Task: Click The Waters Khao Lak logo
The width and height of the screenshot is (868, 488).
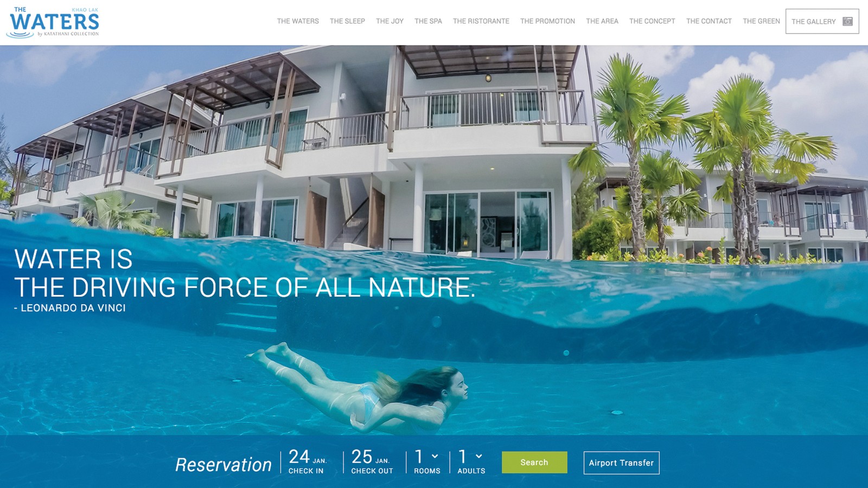Action: pyautogui.click(x=53, y=23)
